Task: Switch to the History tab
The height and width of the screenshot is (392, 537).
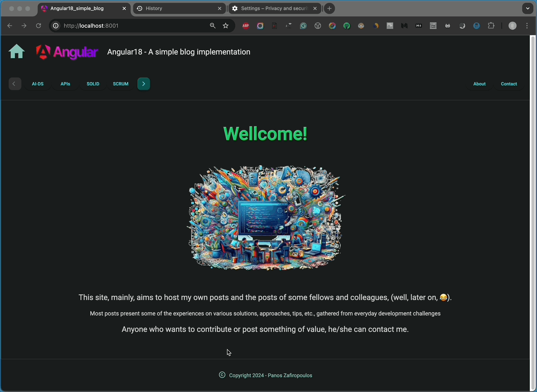Action: (x=179, y=8)
